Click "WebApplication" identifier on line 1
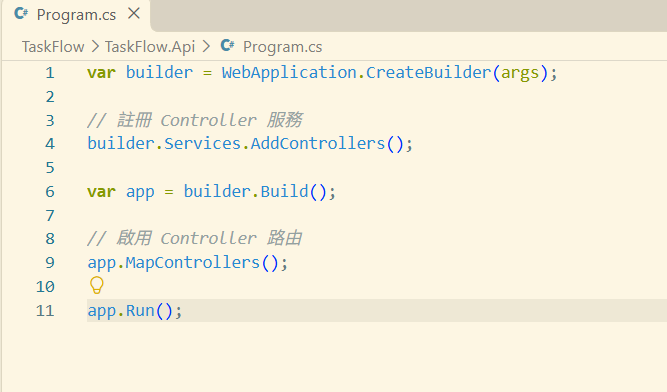Image resolution: width=667 pixels, height=392 pixels. click(289, 73)
